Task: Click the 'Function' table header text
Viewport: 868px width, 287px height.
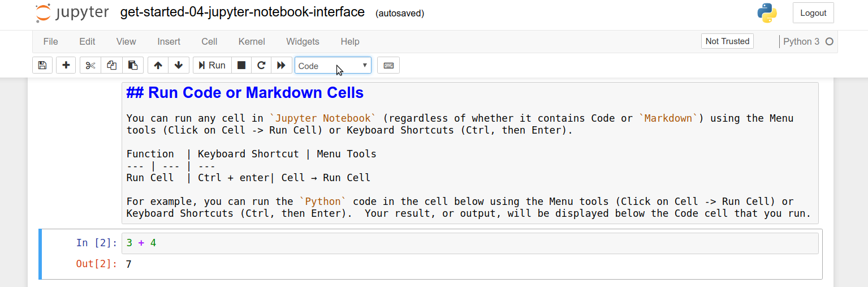Action: click(x=150, y=154)
